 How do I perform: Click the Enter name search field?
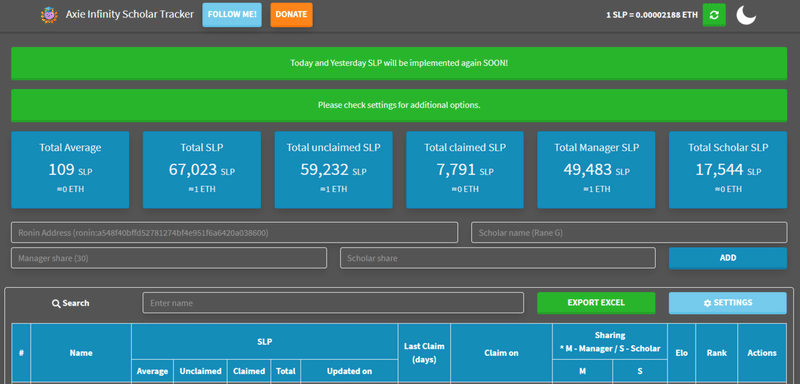coord(333,303)
